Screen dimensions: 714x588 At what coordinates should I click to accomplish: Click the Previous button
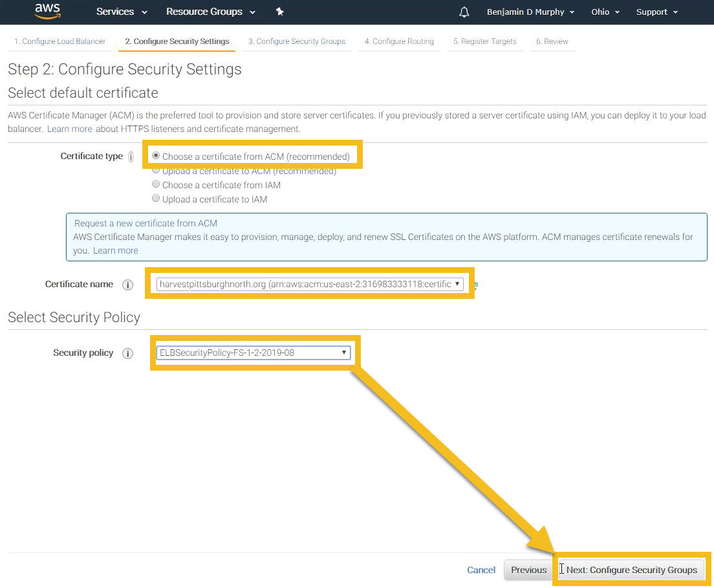(x=528, y=570)
